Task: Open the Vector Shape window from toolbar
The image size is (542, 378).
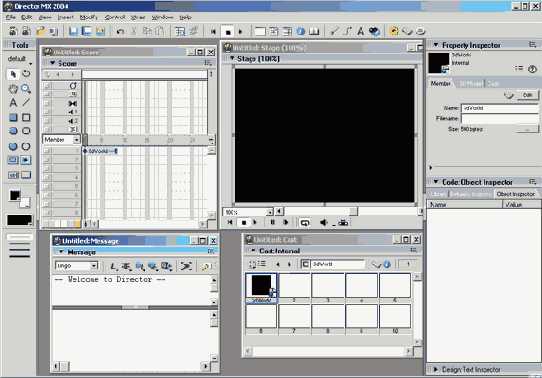Action: tap(347, 31)
